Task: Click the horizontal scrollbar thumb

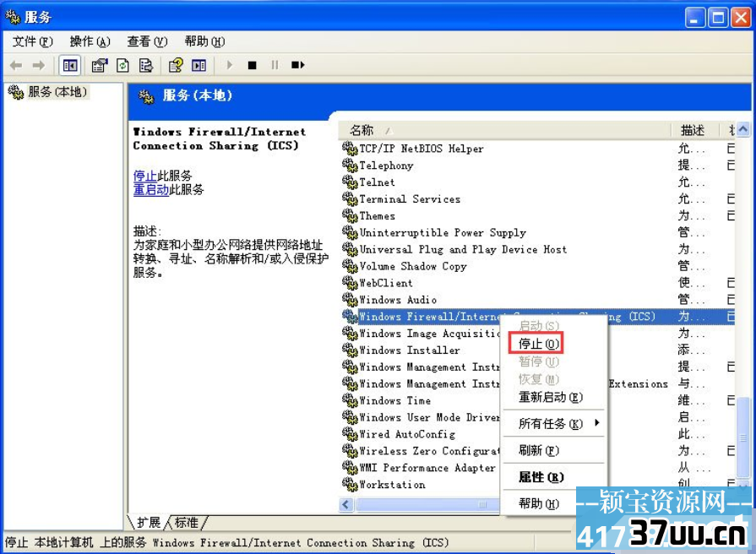Action: 428,505
